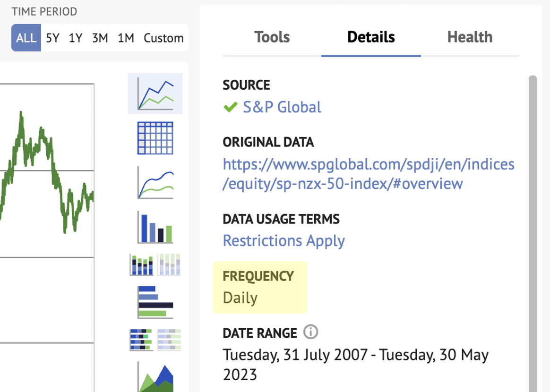Pick the 100% stacked column chart icon
Screen dimensions: 550x392
(x=169, y=264)
